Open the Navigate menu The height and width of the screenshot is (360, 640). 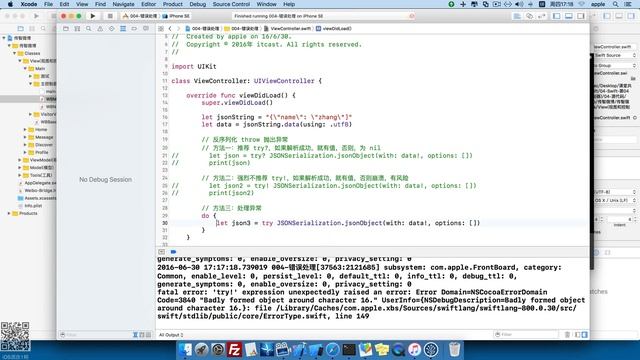(123, 4)
